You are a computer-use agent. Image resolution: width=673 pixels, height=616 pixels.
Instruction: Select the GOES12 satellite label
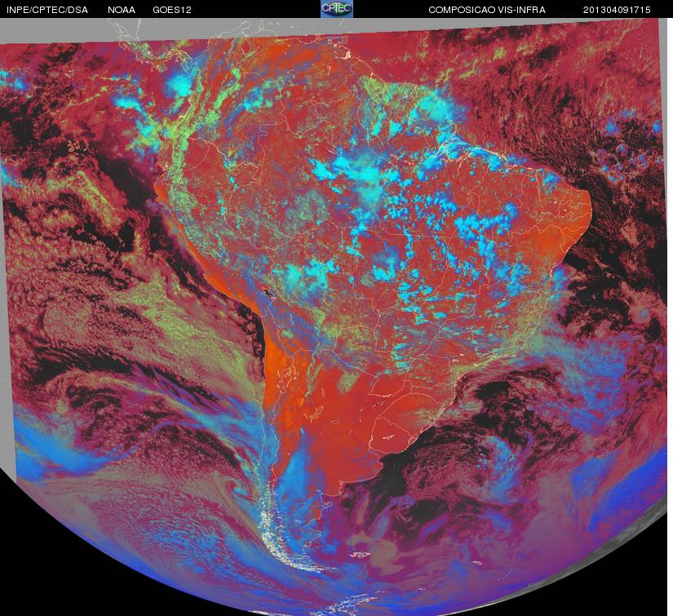[172, 10]
